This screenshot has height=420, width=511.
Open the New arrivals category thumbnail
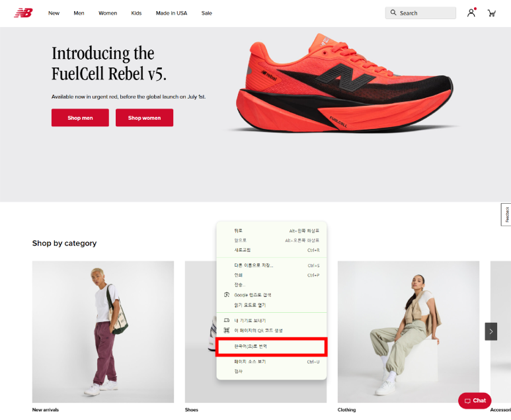click(103, 331)
